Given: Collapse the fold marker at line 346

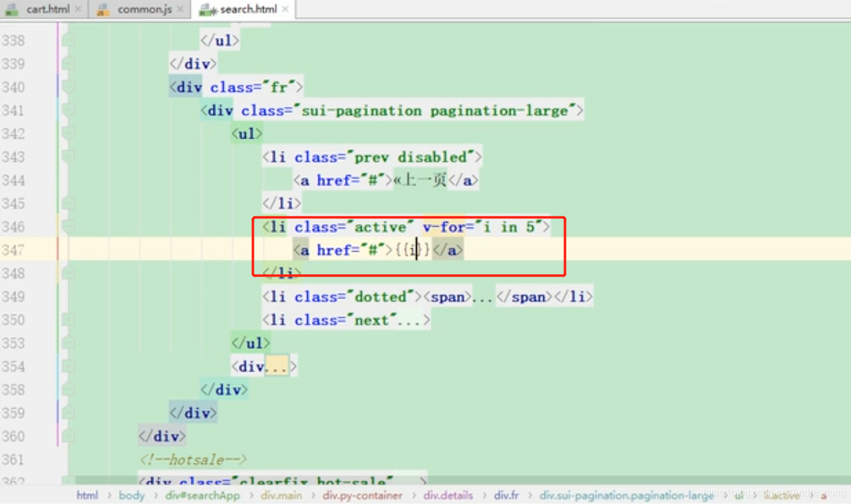Looking at the screenshot, I should (x=68, y=227).
